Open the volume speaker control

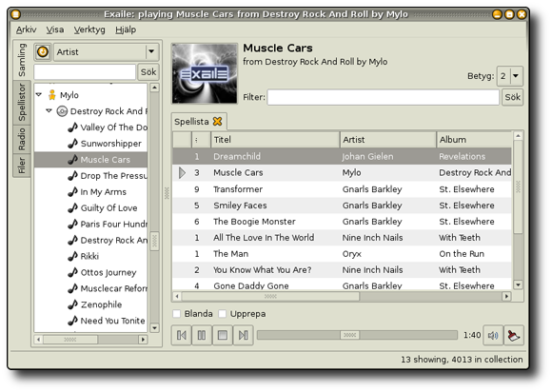coord(493,335)
